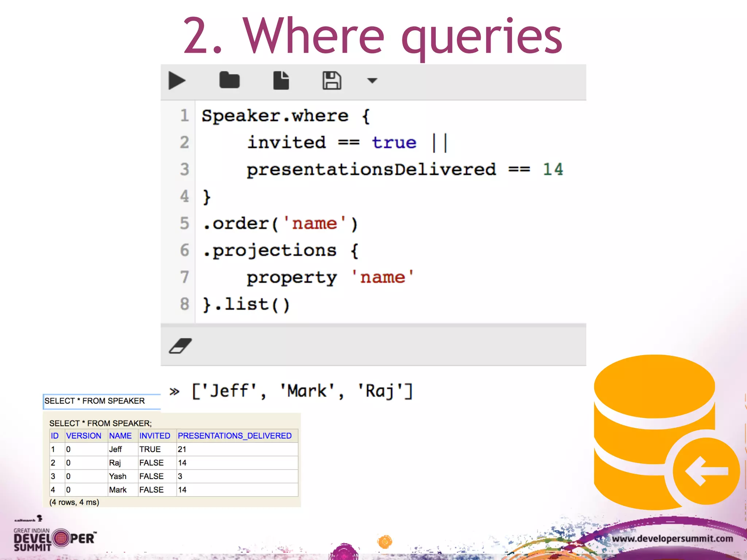Screen dimensions: 747x560
Task: Click the .order('name') code line
Action: 280,223
